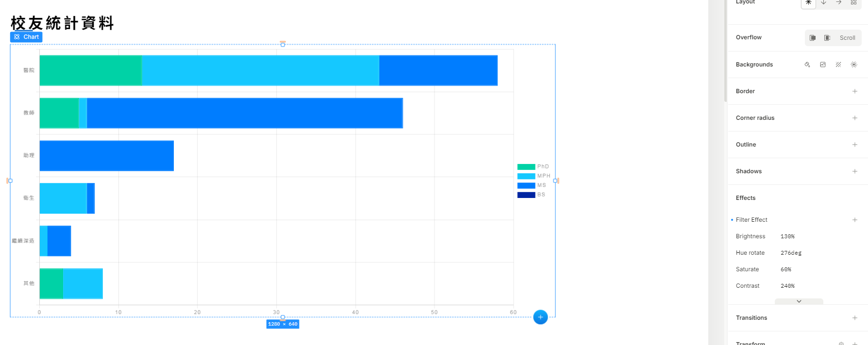Image resolution: width=868 pixels, height=345 pixels.
Task: Add a solid color fill background
Action: (x=807, y=65)
